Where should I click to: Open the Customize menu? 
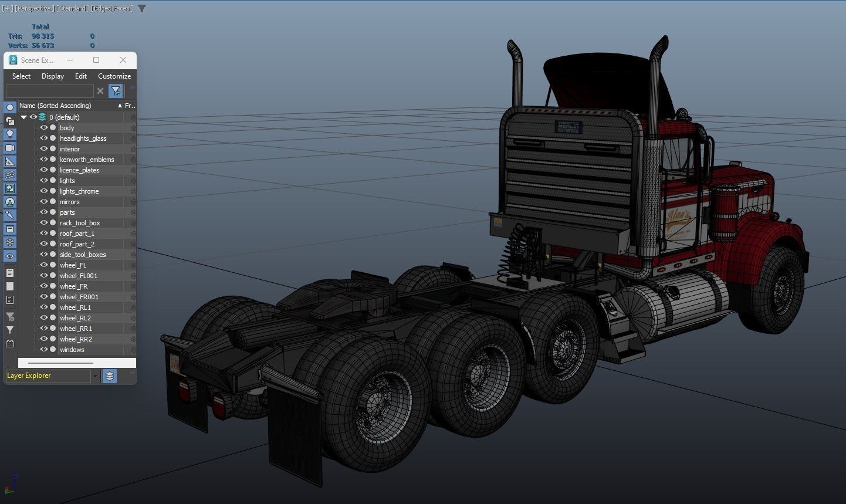pos(114,76)
